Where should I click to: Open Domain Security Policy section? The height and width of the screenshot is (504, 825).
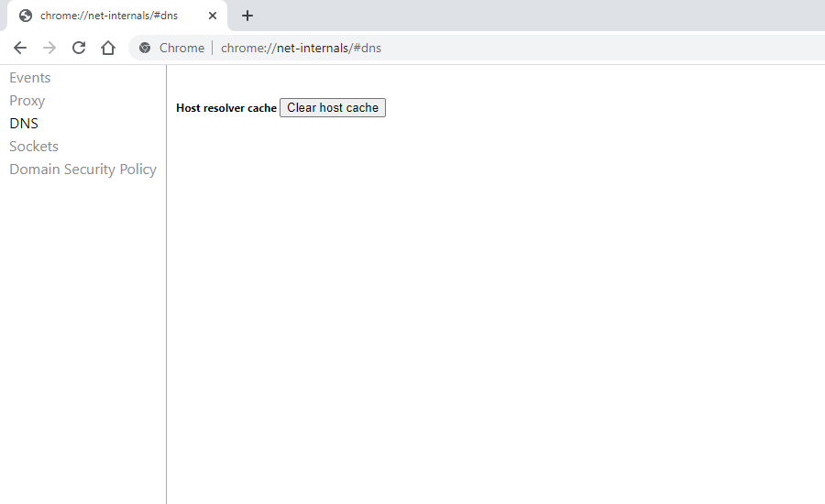pyautogui.click(x=82, y=170)
